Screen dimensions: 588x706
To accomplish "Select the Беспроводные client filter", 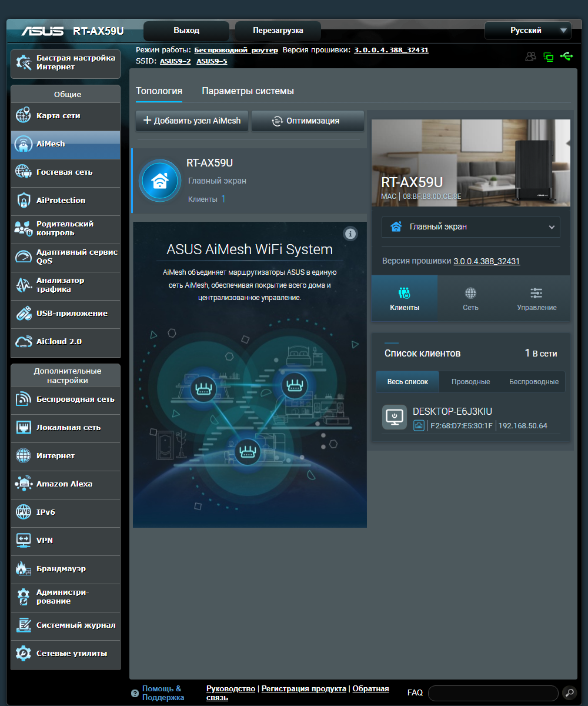I will (534, 382).
